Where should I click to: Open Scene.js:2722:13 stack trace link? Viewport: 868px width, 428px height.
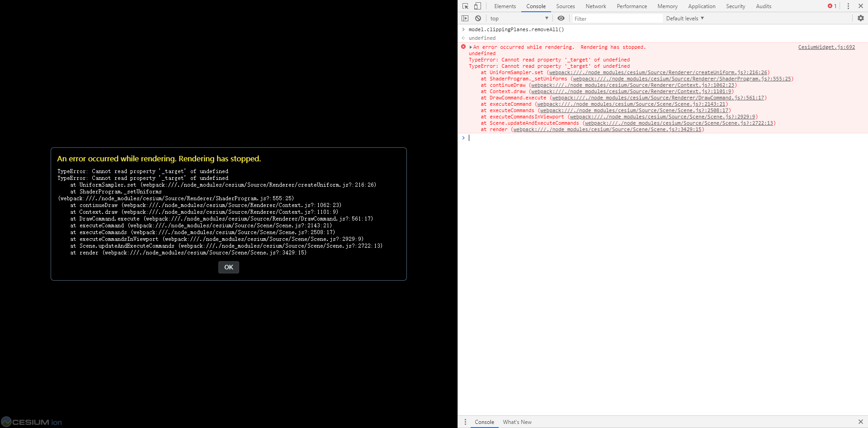[679, 123]
